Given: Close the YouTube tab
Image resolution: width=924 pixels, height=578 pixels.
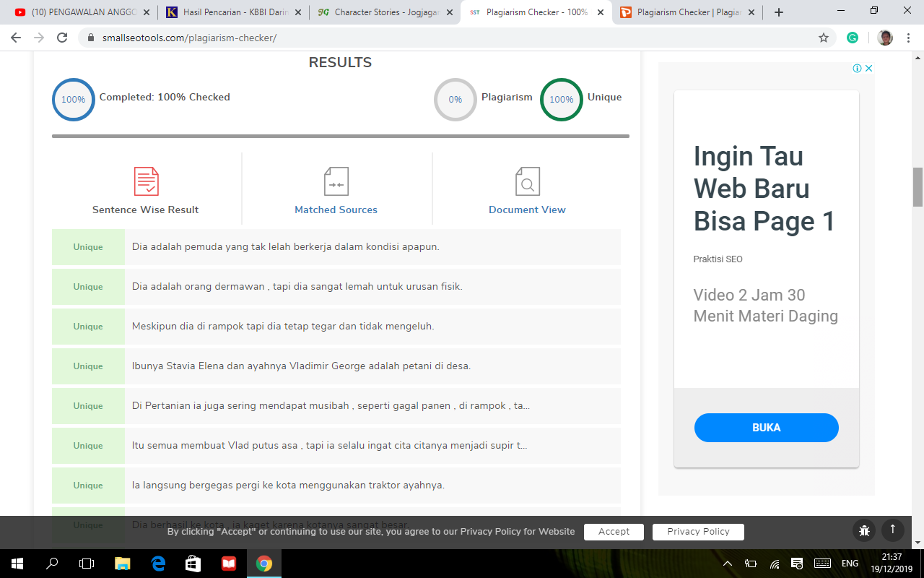Looking at the screenshot, I should tap(147, 12).
